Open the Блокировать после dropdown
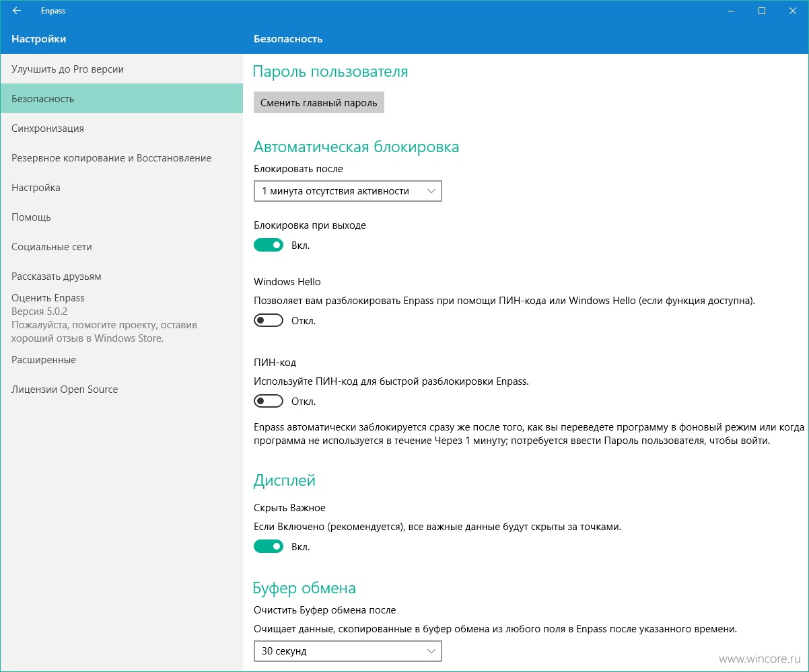 pos(348,191)
